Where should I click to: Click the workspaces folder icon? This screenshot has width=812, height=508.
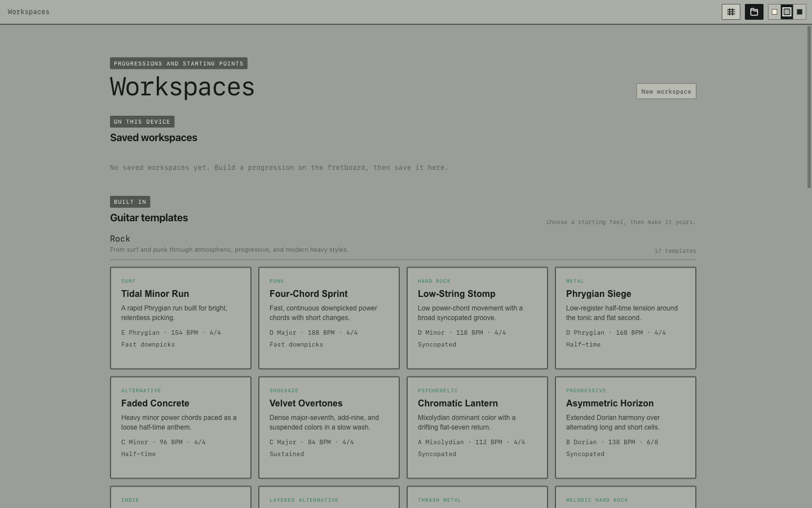point(754,12)
